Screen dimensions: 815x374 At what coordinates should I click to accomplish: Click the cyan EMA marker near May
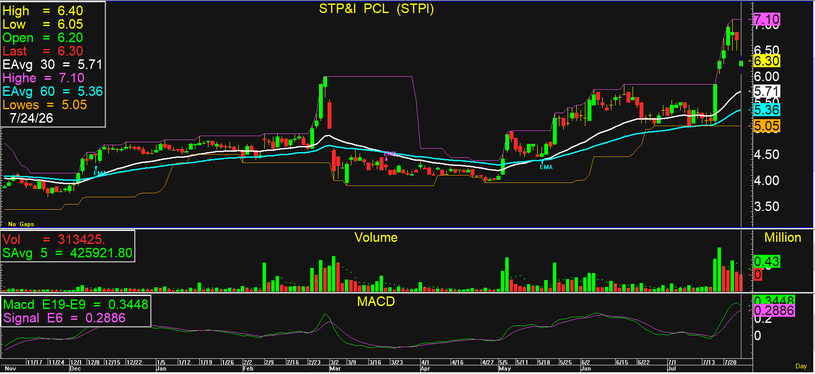[x=546, y=167]
